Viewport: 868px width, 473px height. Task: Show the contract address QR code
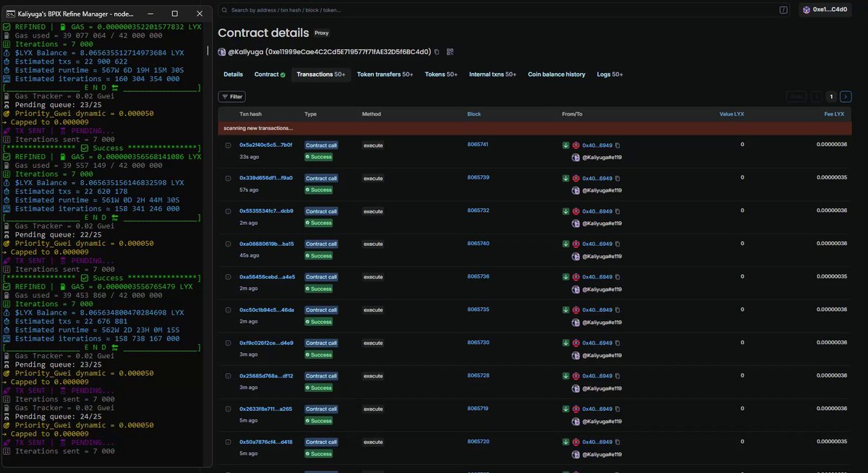coord(450,52)
